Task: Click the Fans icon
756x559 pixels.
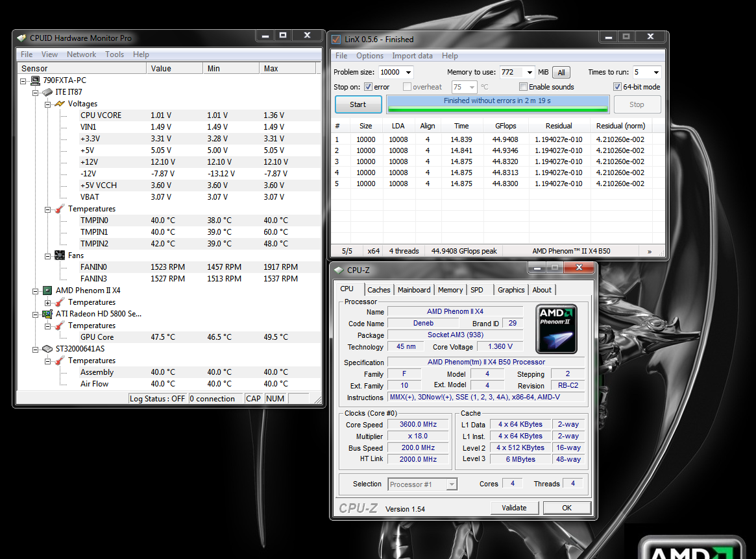Action: point(60,256)
